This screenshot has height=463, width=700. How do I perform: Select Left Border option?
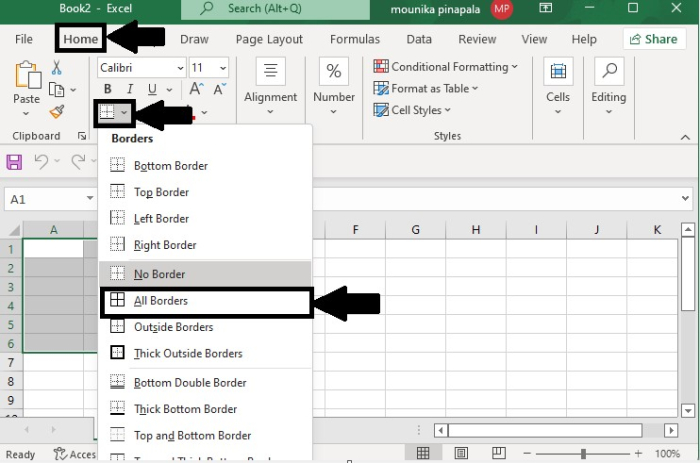[x=204, y=218]
